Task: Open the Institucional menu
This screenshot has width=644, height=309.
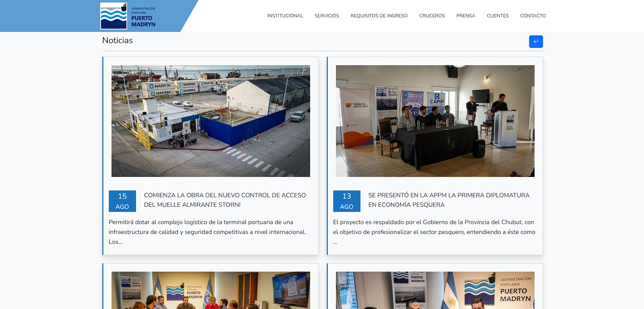Action: point(285,16)
